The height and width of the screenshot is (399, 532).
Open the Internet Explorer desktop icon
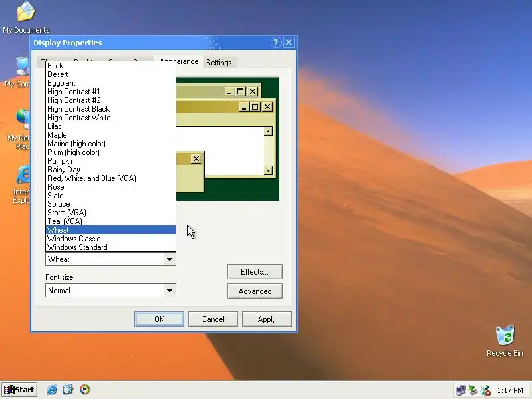click(x=21, y=185)
